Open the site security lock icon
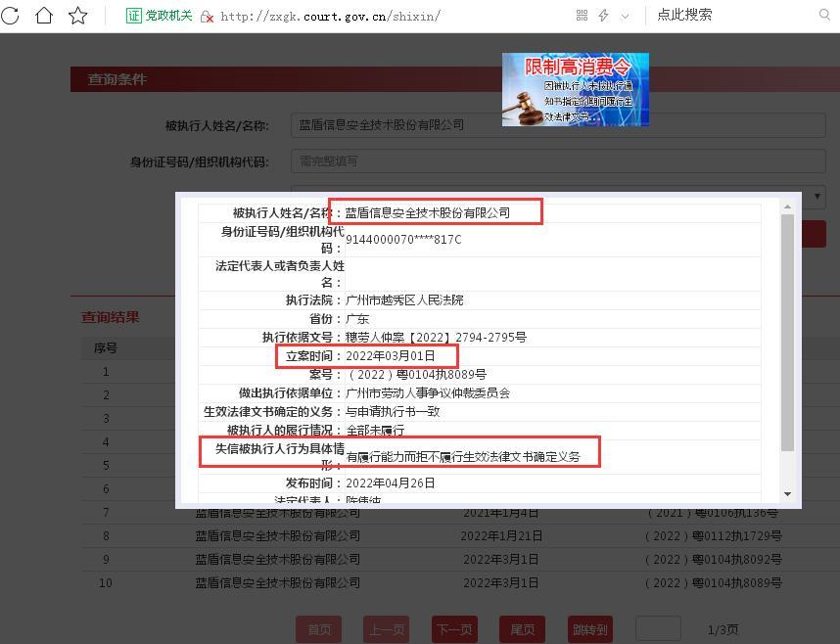Image resolution: width=840 pixels, height=644 pixels. 207,17
